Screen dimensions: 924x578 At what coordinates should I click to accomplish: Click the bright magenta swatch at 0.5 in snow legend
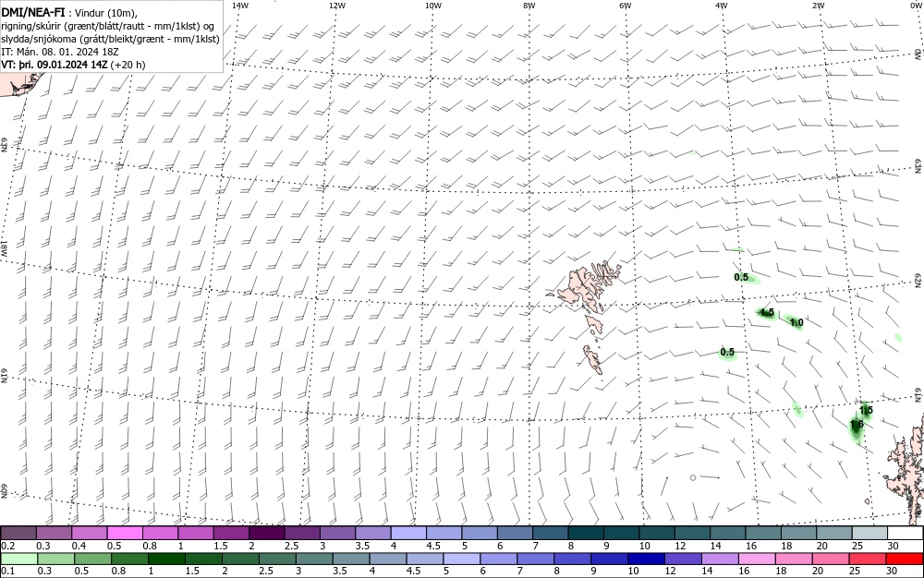125,534
